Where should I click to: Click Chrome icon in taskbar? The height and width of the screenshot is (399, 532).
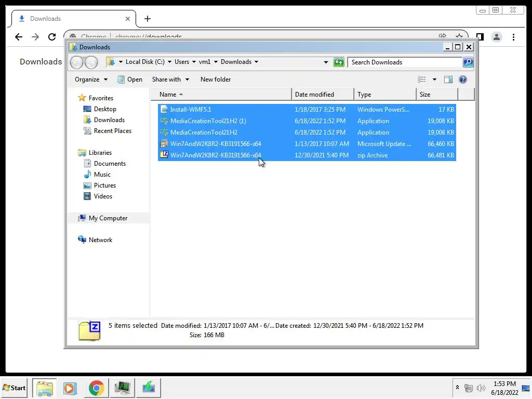[x=96, y=388]
